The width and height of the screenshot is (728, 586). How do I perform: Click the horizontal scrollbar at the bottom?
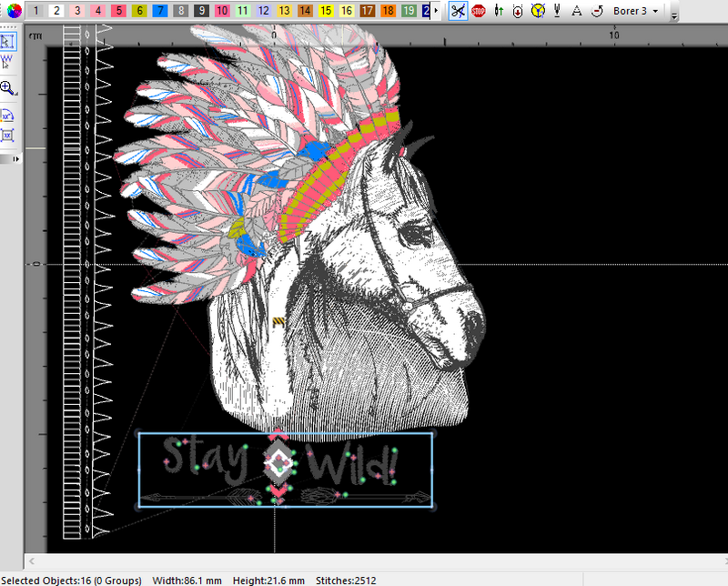click(x=364, y=561)
